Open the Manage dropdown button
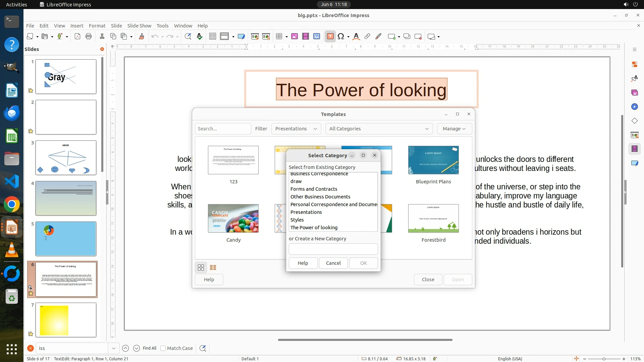The height and width of the screenshot is (362, 644). point(454,129)
